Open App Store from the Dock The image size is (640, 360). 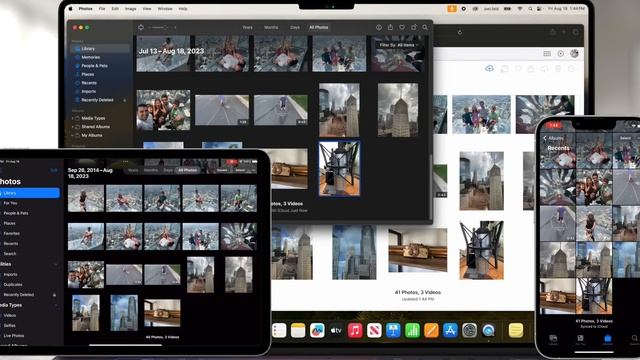coord(450,330)
